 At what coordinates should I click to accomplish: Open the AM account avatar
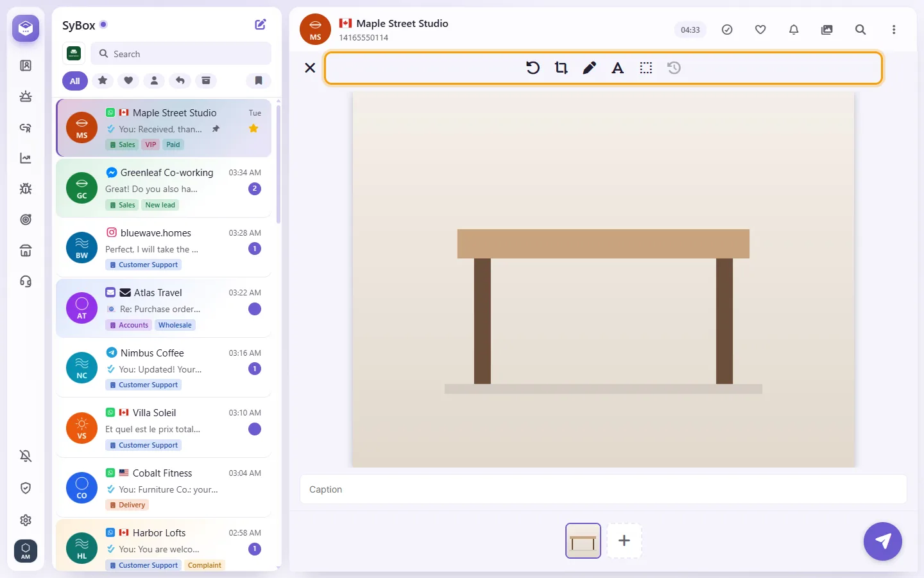coord(26,551)
